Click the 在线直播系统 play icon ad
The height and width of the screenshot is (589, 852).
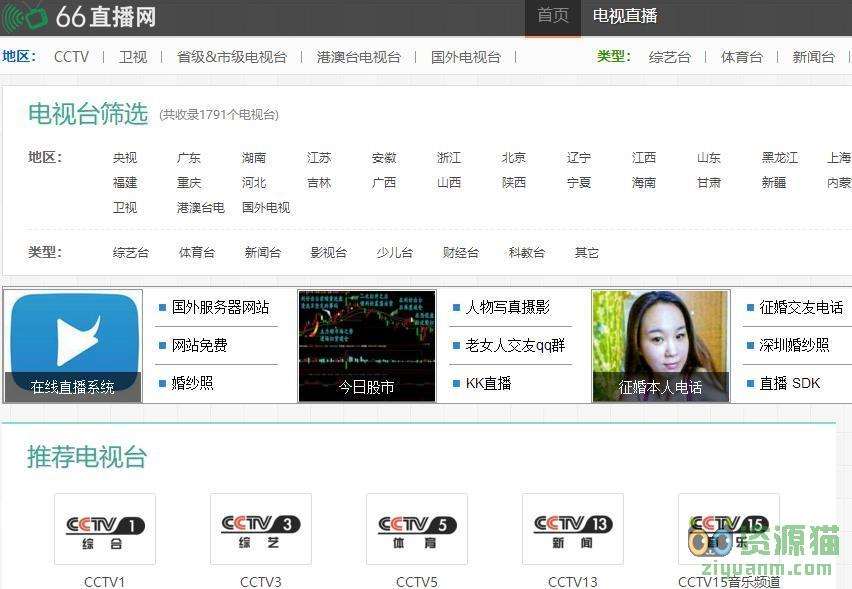73,346
